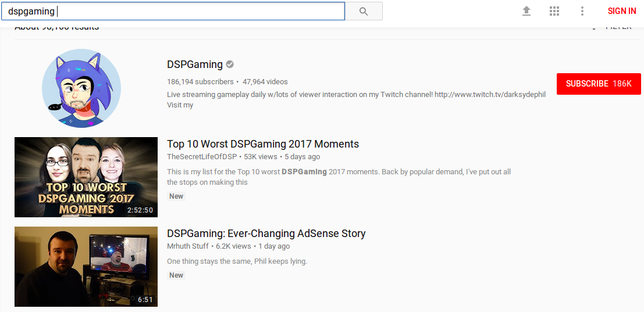
Task: Click the 5 days ago text
Action: [303, 157]
